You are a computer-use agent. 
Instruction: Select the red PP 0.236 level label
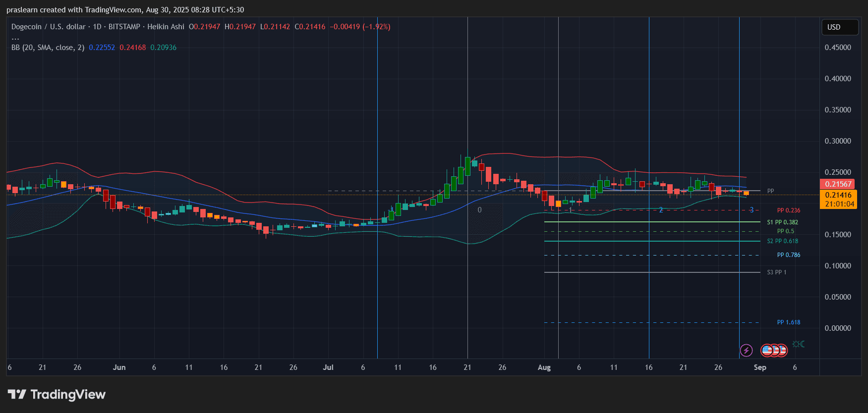click(788, 210)
